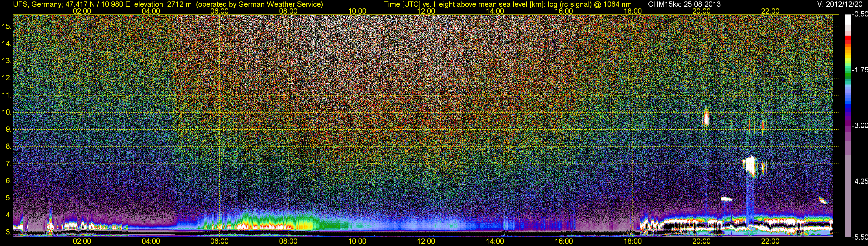Viewport: 868px width, 246px height.
Task: Click the color scale value "-3.00"
Action: pos(860,125)
